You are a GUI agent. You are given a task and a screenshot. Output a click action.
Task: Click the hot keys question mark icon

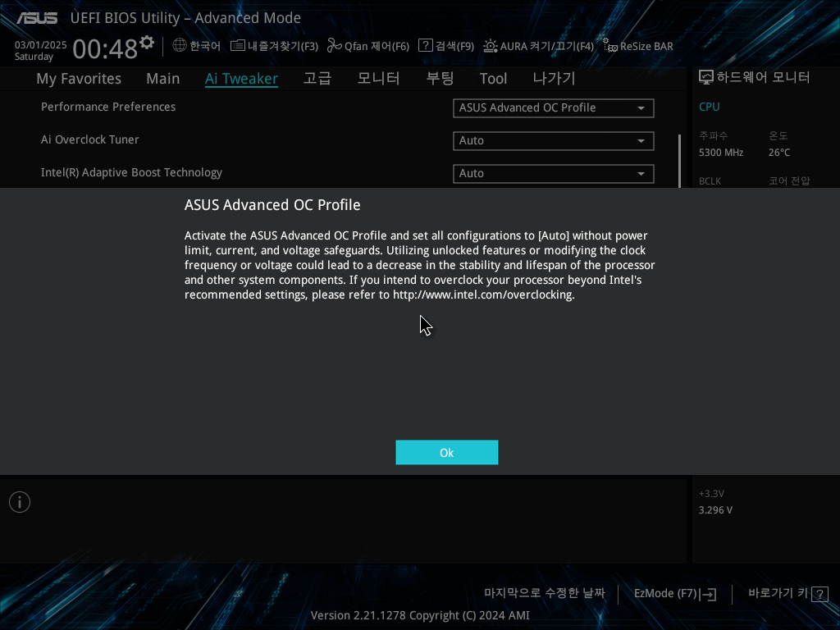(819, 594)
